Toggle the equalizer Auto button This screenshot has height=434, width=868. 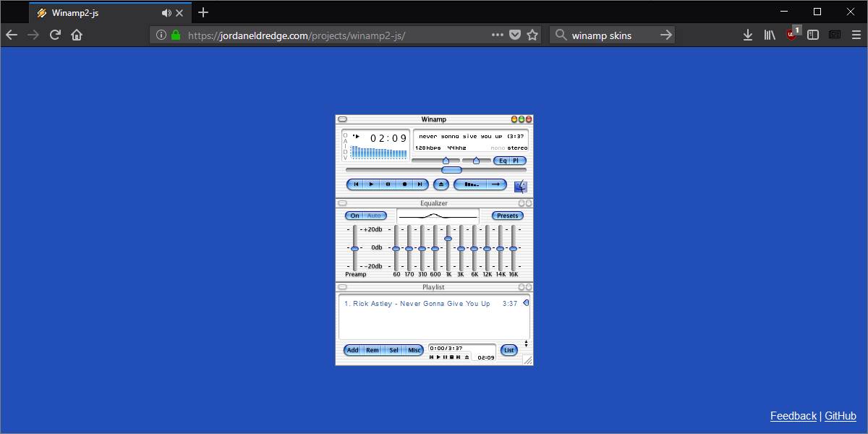point(374,216)
